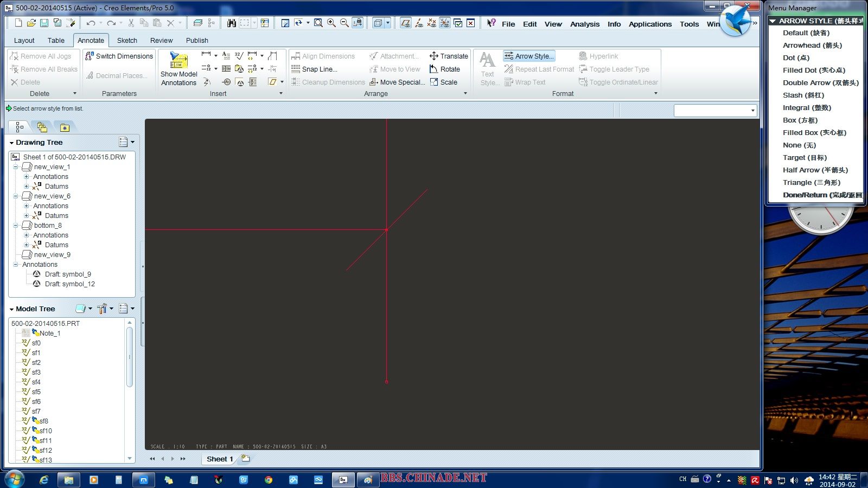The image size is (868, 488).
Task: Click the New file icon
Action: point(18,23)
